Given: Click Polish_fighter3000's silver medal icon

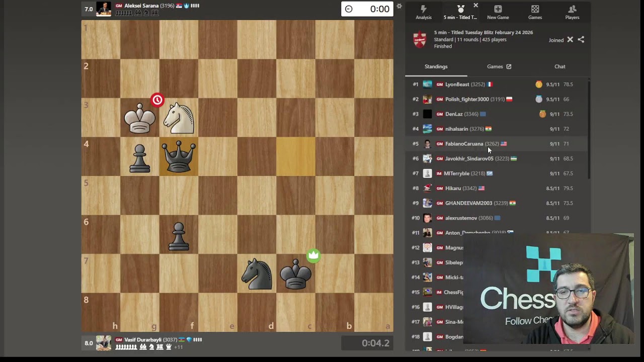Looking at the screenshot, I should click(x=539, y=99).
